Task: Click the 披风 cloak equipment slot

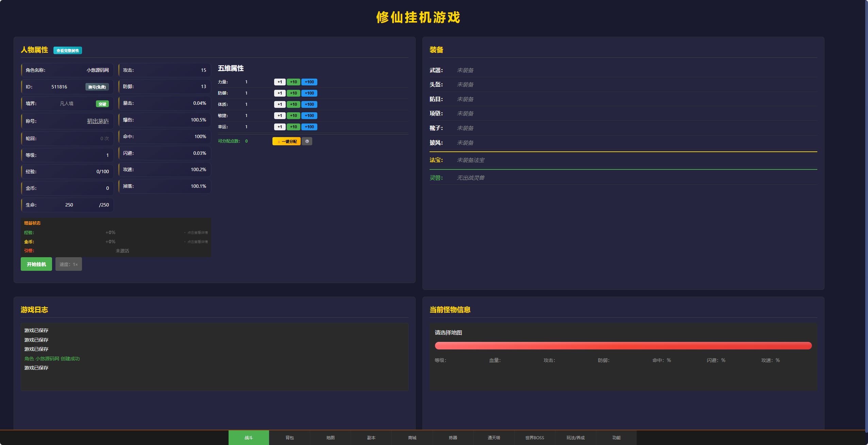Action: pos(623,143)
